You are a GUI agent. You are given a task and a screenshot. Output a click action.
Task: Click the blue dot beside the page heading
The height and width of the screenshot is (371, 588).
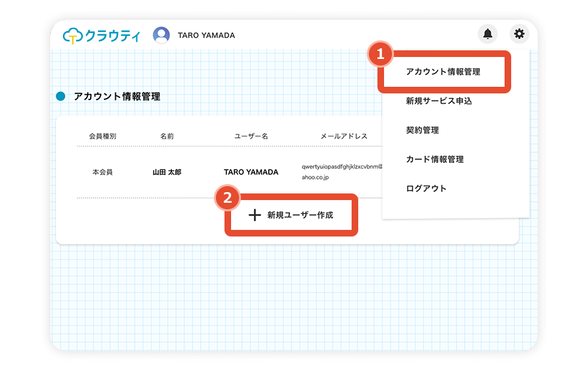click(61, 97)
